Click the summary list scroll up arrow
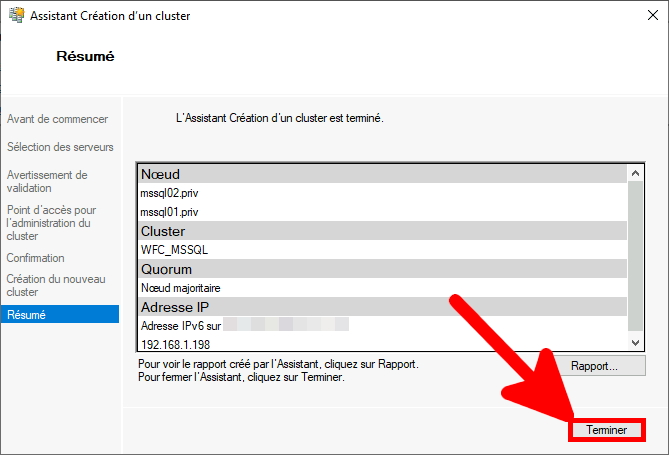669x455 pixels. tap(635, 173)
